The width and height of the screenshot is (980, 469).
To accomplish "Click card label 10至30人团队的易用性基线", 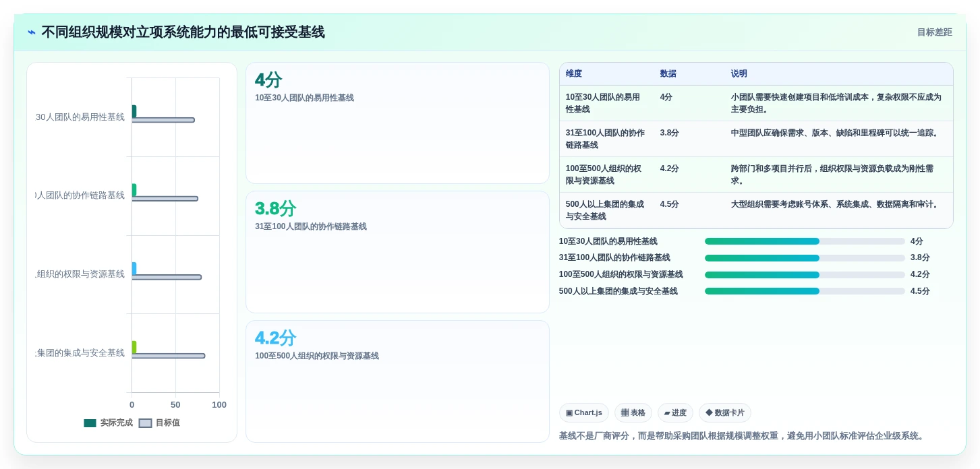I will click(304, 98).
